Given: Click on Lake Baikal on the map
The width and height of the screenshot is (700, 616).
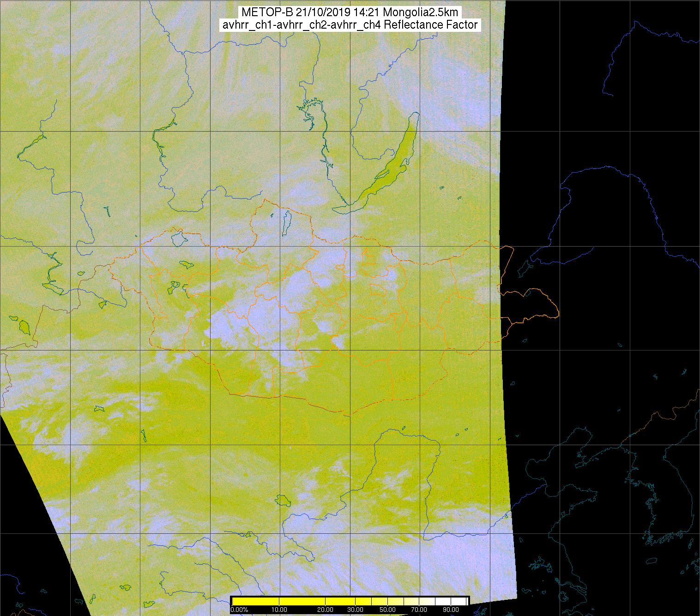Looking at the screenshot, I should pyautogui.click(x=392, y=162).
